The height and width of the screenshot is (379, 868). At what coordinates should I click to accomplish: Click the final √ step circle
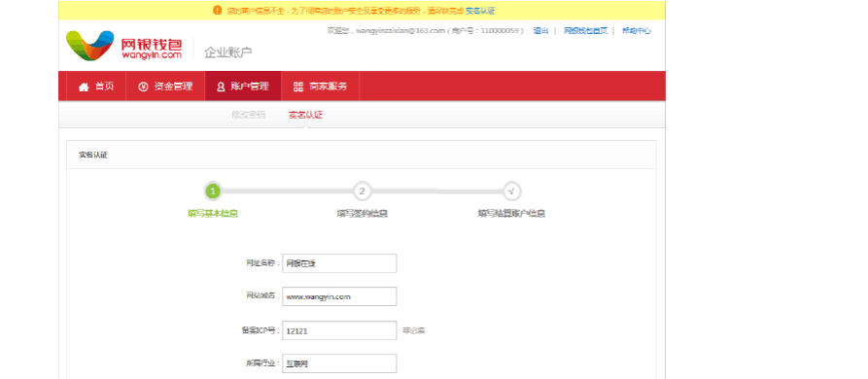coord(511,191)
